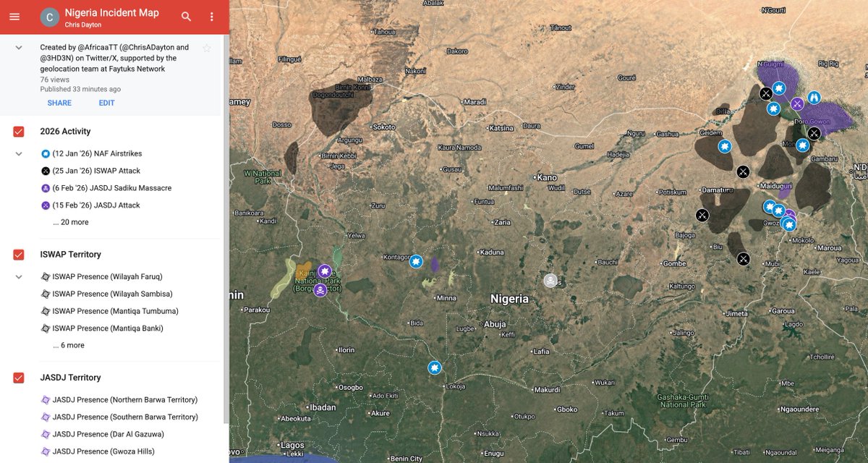Image resolution: width=868 pixels, height=463 pixels.
Task: Click the Nigeria Incident Map title
Action: [x=112, y=13]
